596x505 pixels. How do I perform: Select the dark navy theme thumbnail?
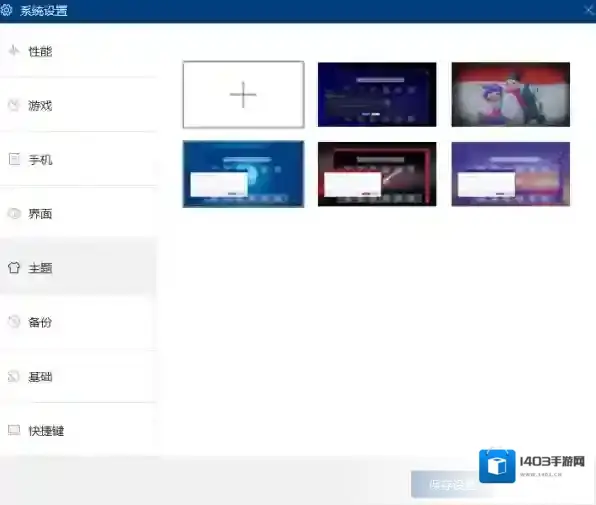tap(377, 94)
